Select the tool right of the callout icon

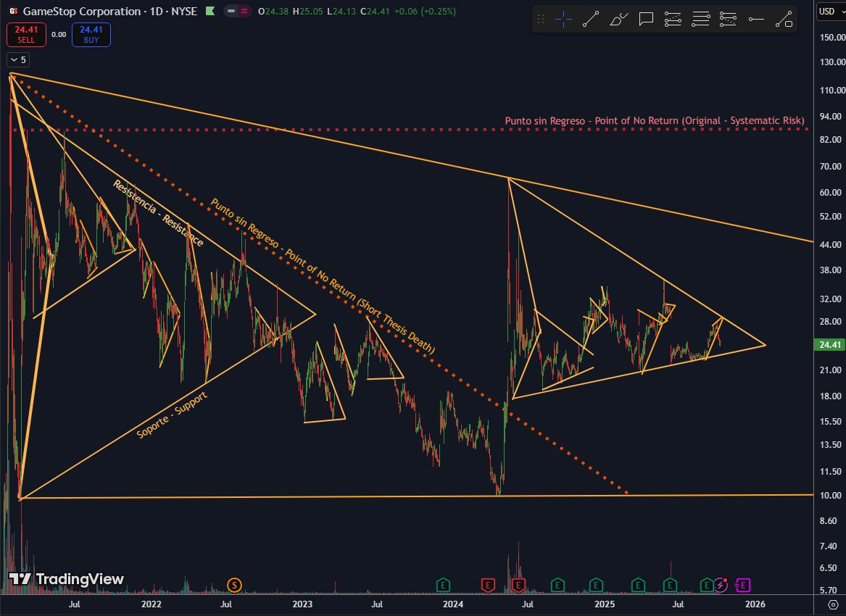point(673,20)
